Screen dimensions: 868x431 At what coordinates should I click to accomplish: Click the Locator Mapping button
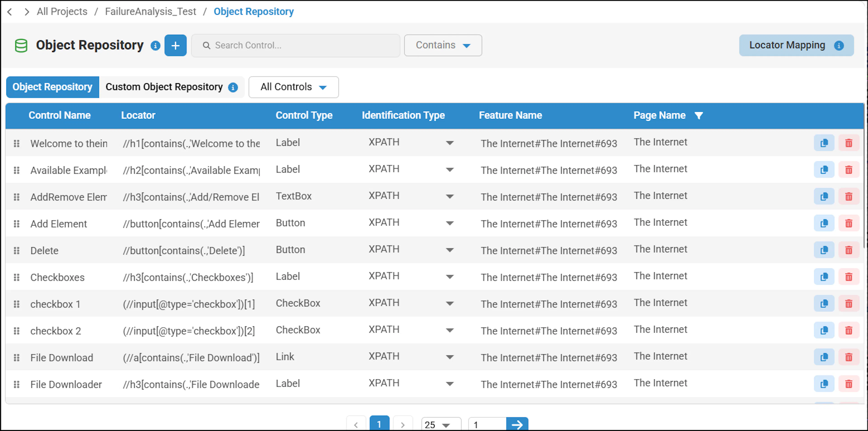point(796,45)
